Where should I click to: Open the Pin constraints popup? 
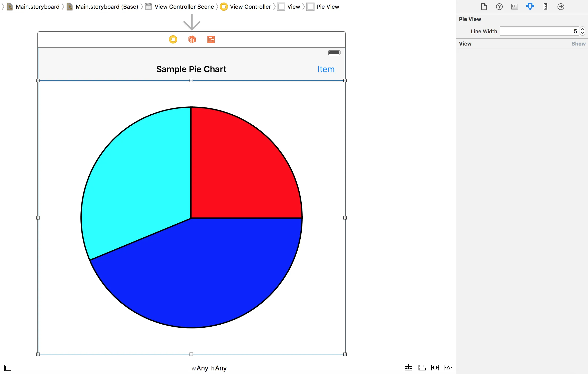click(x=435, y=368)
